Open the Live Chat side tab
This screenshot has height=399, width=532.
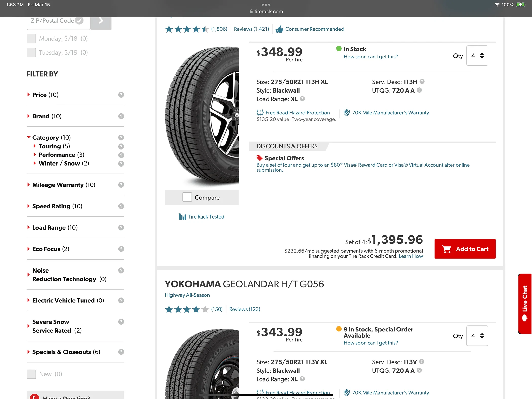tap(525, 303)
